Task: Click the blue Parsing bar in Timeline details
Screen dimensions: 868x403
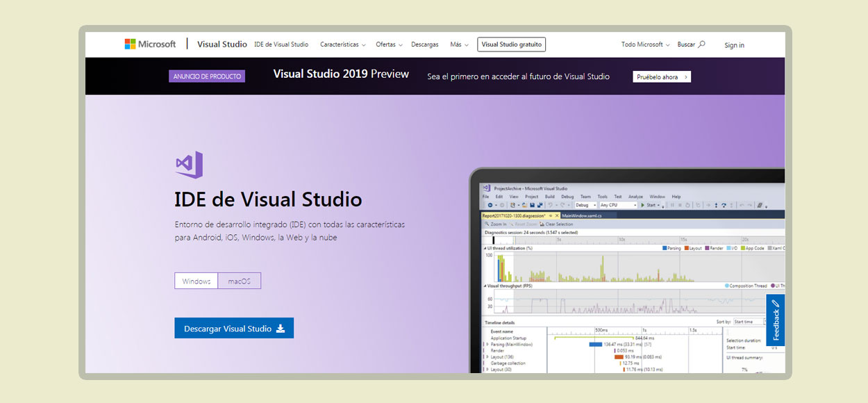Action: (596, 344)
